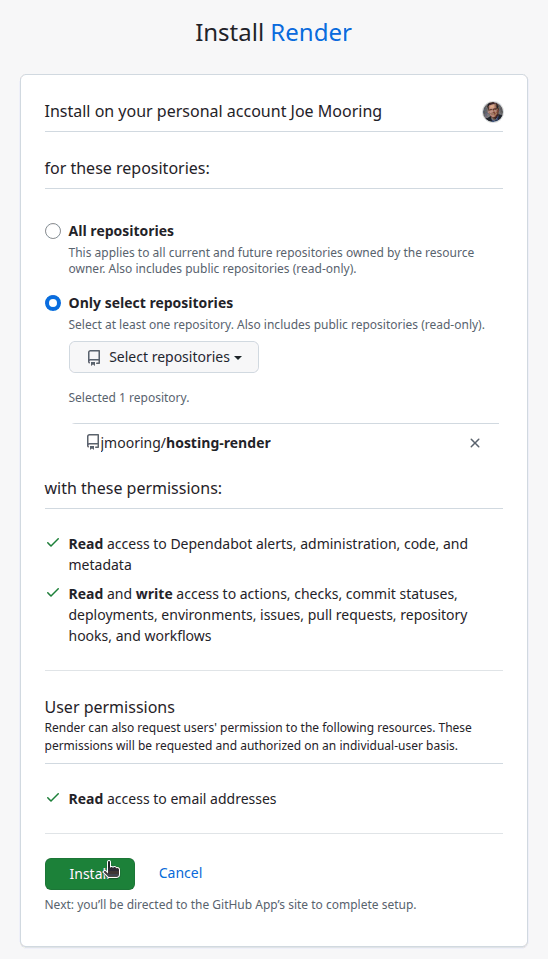The width and height of the screenshot is (548, 959).
Task: Click the checkmark beside email addresses permission
Action: (x=53, y=798)
